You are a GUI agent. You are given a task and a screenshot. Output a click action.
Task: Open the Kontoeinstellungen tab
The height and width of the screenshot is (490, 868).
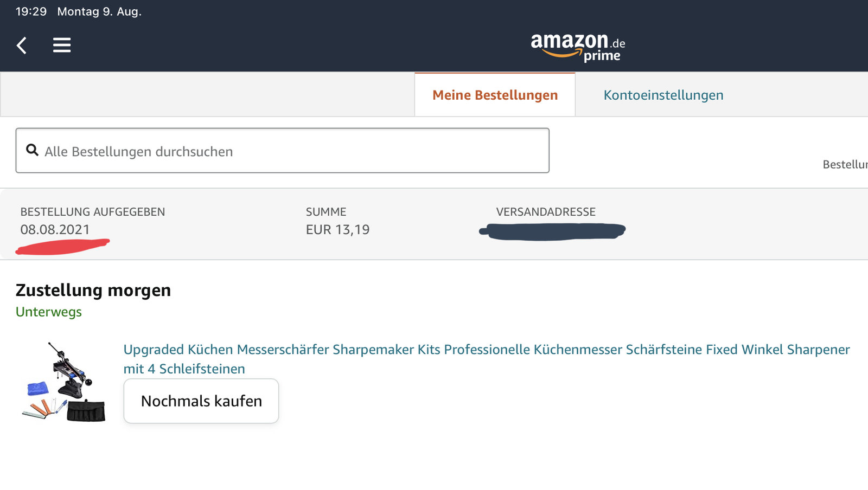click(663, 95)
